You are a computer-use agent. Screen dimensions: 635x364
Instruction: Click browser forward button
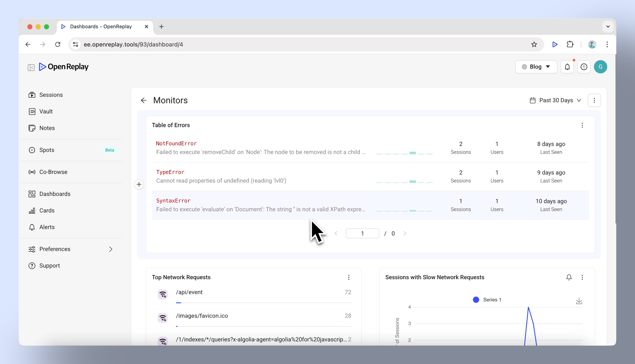(43, 44)
